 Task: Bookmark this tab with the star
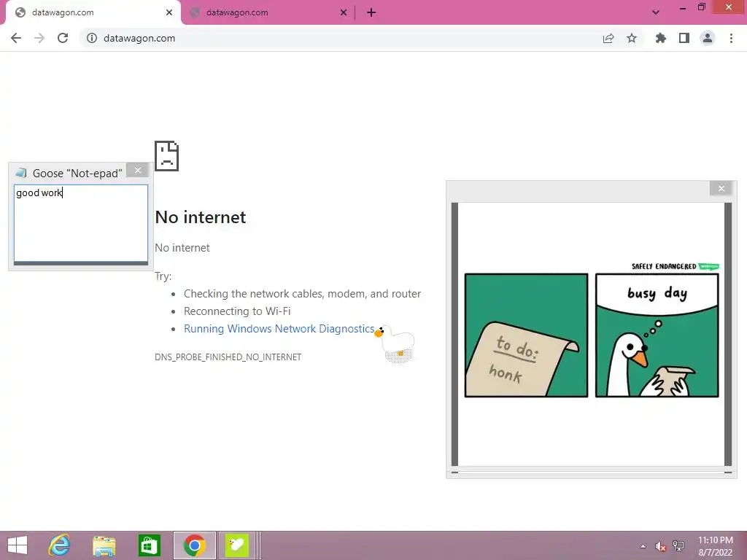coord(632,38)
